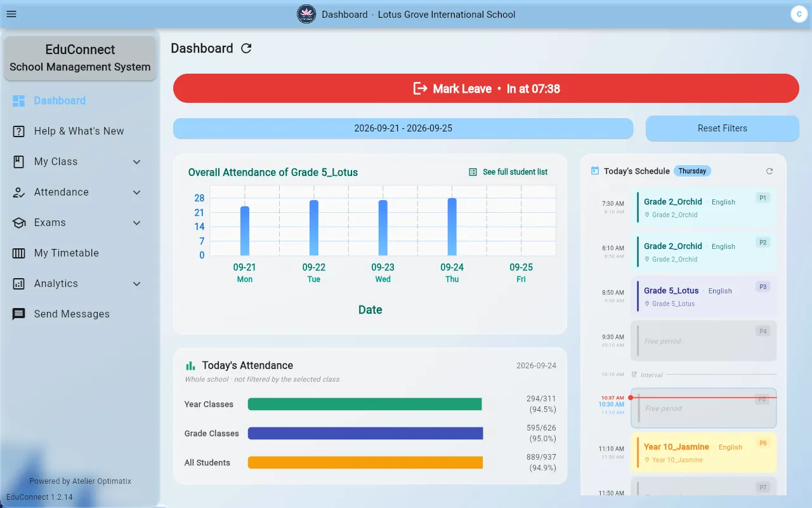Click the current P5 Free period card

click(x=704, y=408)
